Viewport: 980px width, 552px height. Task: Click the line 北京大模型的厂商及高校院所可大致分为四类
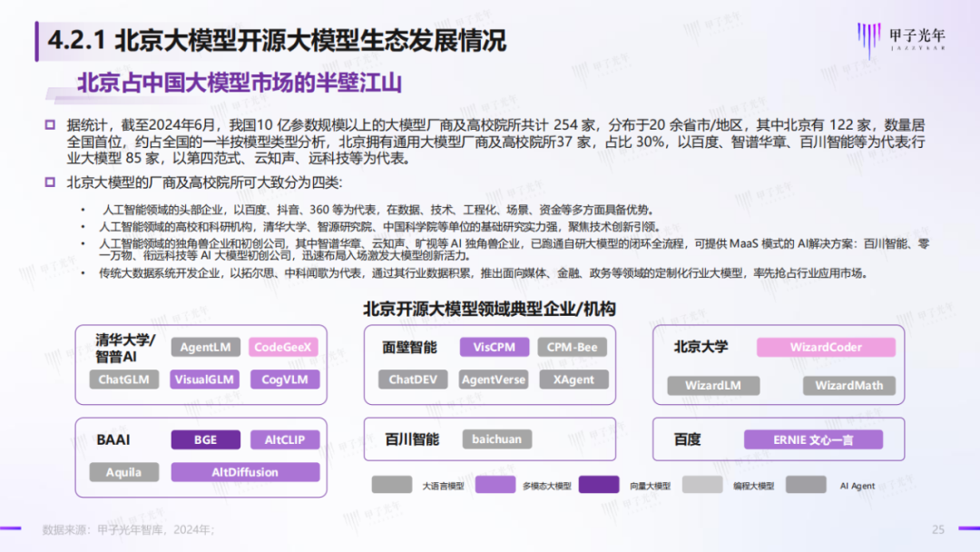[204, 182]
